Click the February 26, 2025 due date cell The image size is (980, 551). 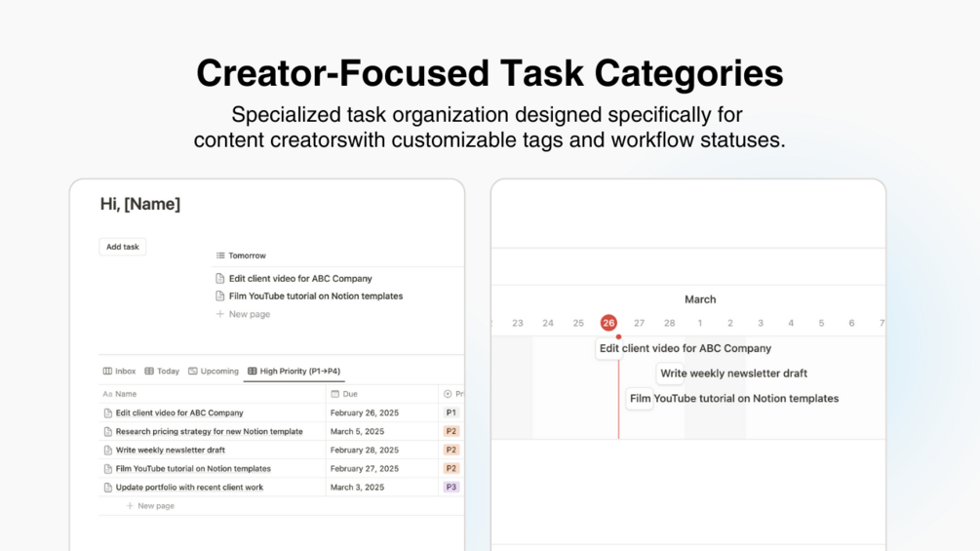click(382, 413)
